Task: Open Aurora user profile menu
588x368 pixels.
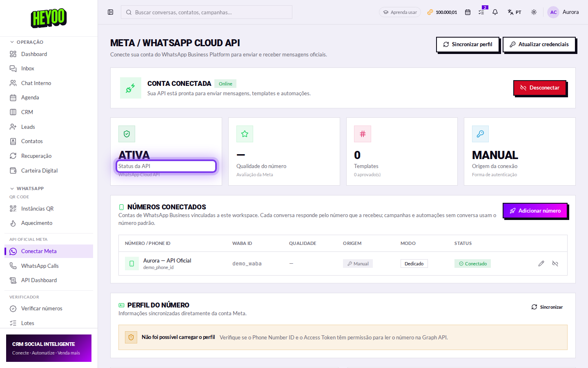Action: click(x=563, y=12)
